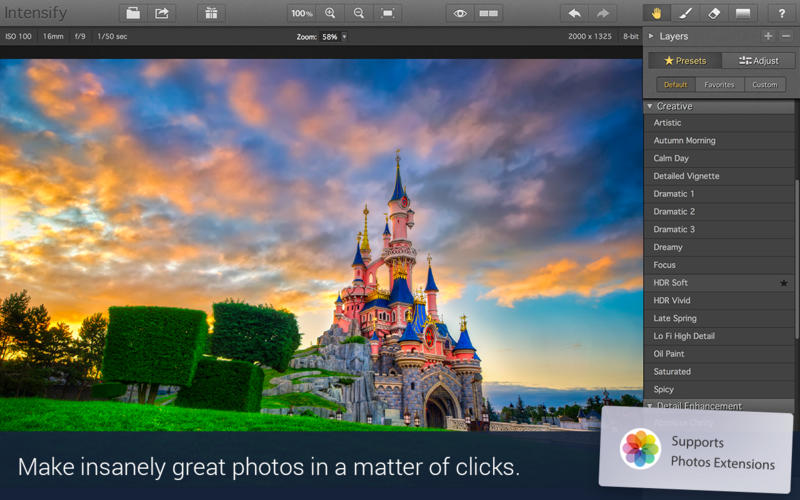Viewport: 800px width, 500px height.
Task: Switch to the Presets tab
Action: [685, 61]
